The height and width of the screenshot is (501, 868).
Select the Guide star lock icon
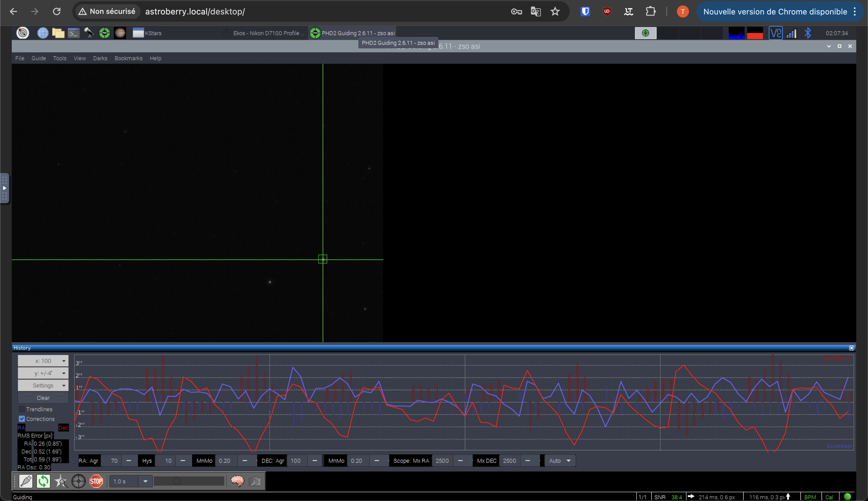click(78, 481)
